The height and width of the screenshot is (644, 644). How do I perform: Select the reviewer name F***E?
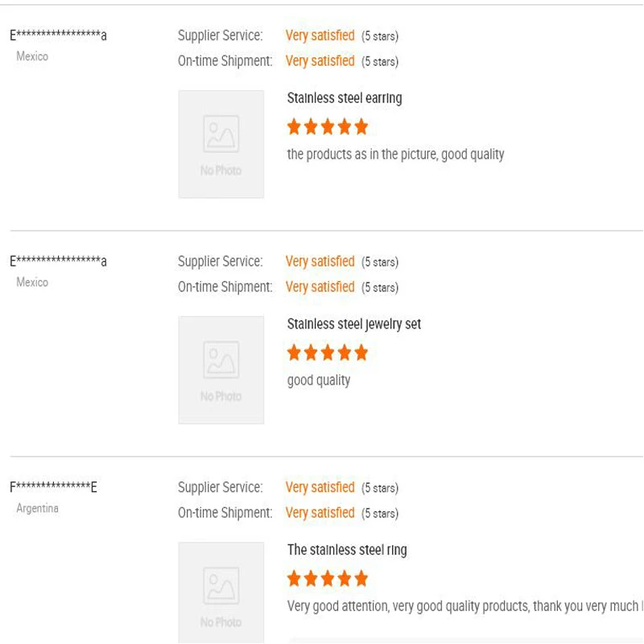point(53,487)
